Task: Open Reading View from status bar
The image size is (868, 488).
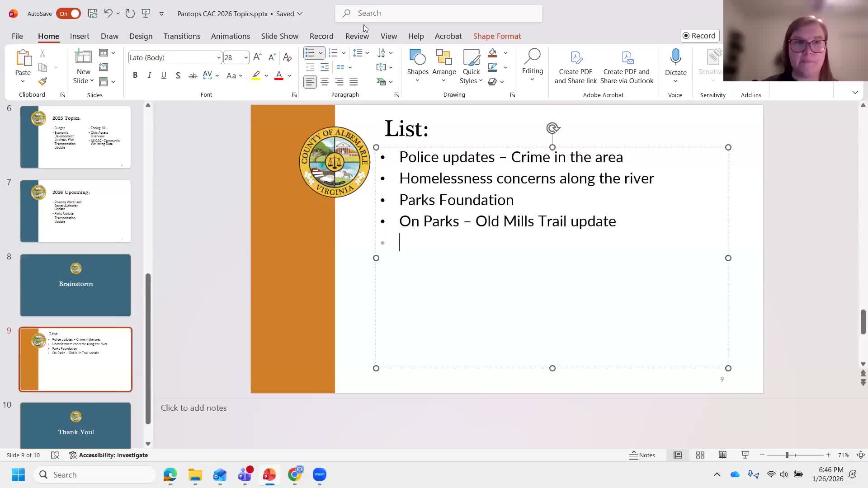Action: (x=722, y=455)
